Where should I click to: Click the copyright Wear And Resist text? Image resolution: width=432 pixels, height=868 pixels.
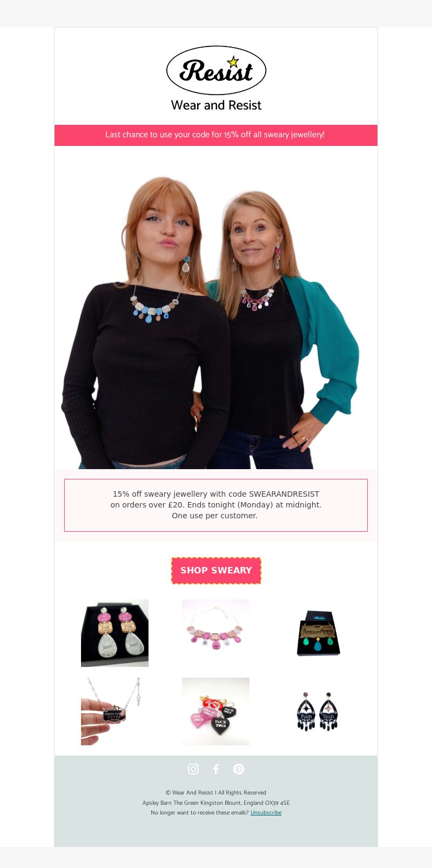tap(216, 792)
